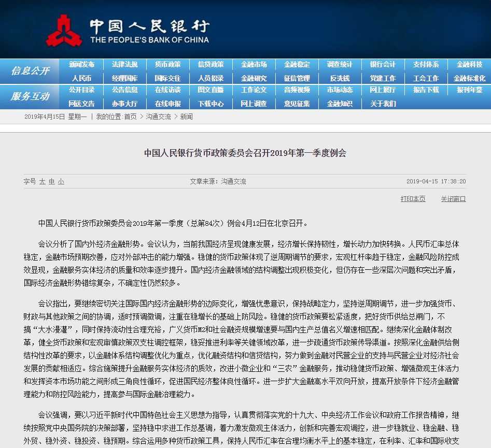Image resolution: width=491 pixels, height=448 pixels.
Task: Click 服务互动 category header
Action: [x=30, y=96]
